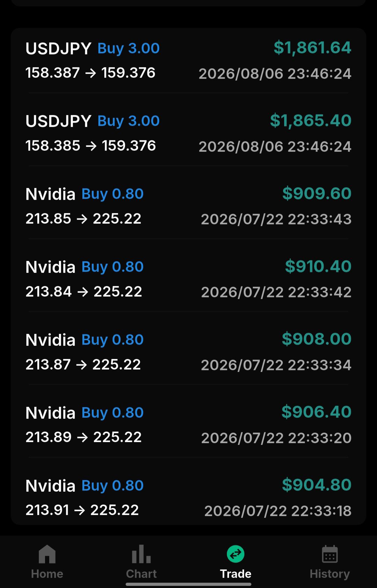Select the Trade tab label
Viewport: 377px width, 588px height.
(x=236, y=574)
